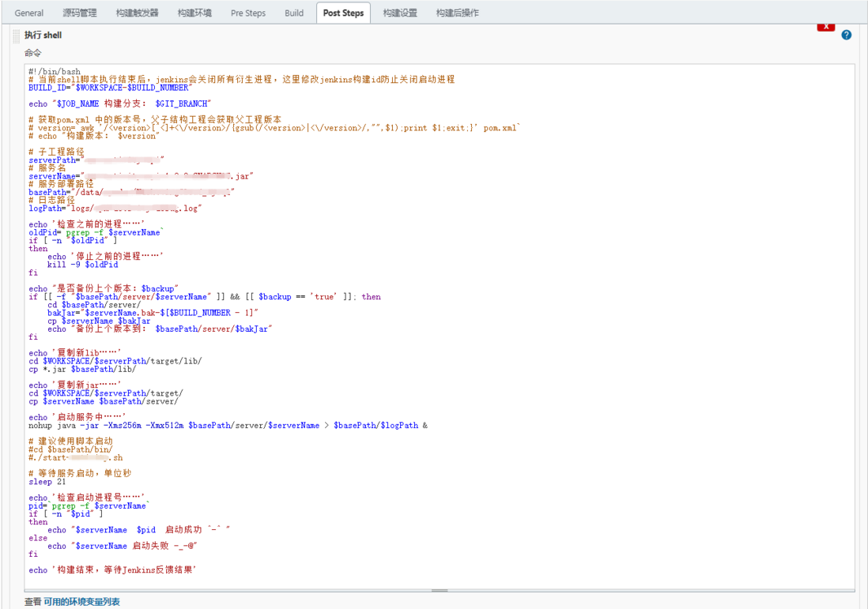Open the Build tab
Screen dimensions: 868x609
click(x=294, y=13)
